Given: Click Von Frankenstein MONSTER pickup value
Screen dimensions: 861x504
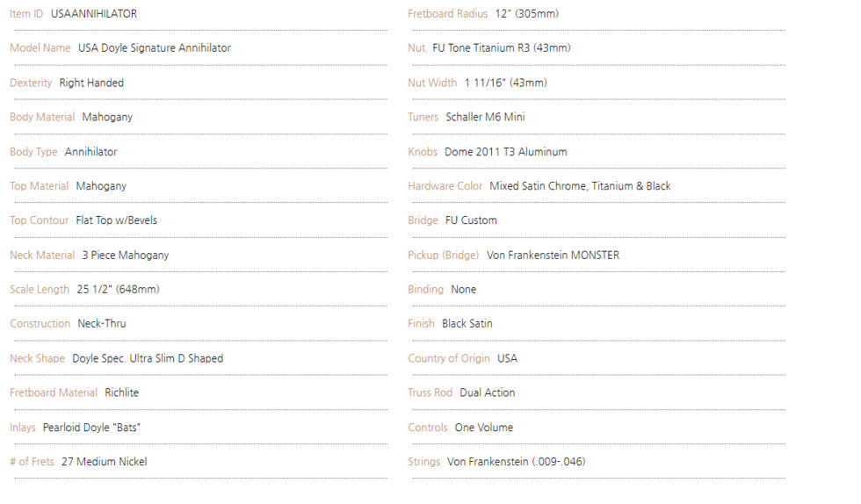Looking at the screenshot, I should point(553,256).
